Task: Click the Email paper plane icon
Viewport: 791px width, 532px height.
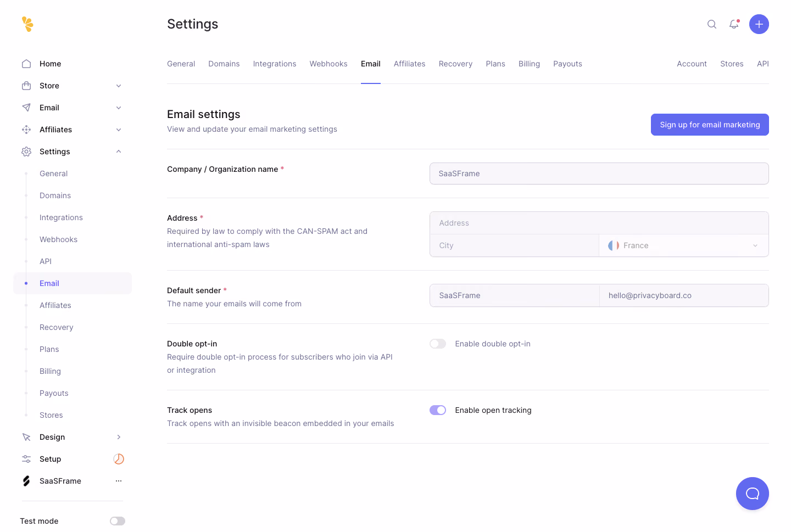Action: [x=26, y=108]
